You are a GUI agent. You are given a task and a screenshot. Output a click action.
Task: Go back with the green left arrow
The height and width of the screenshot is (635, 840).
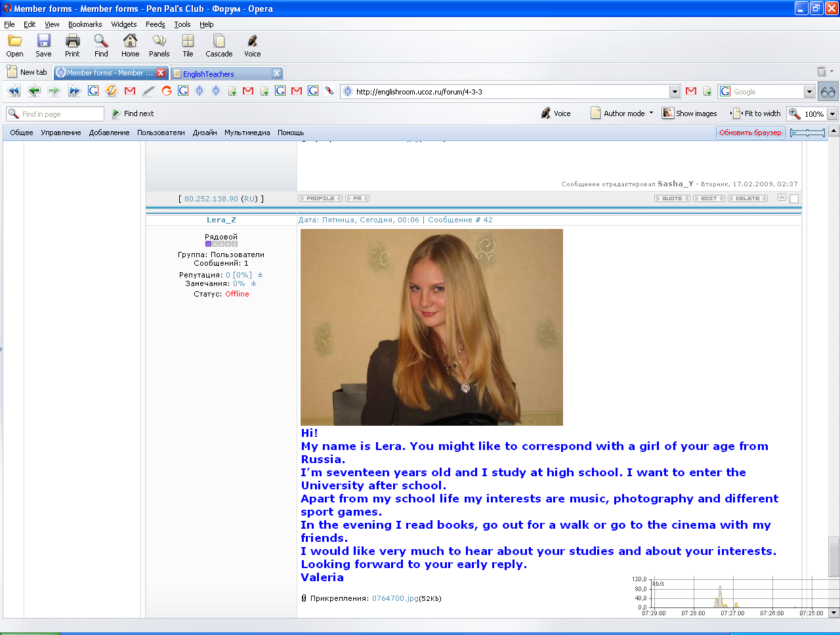34,91
